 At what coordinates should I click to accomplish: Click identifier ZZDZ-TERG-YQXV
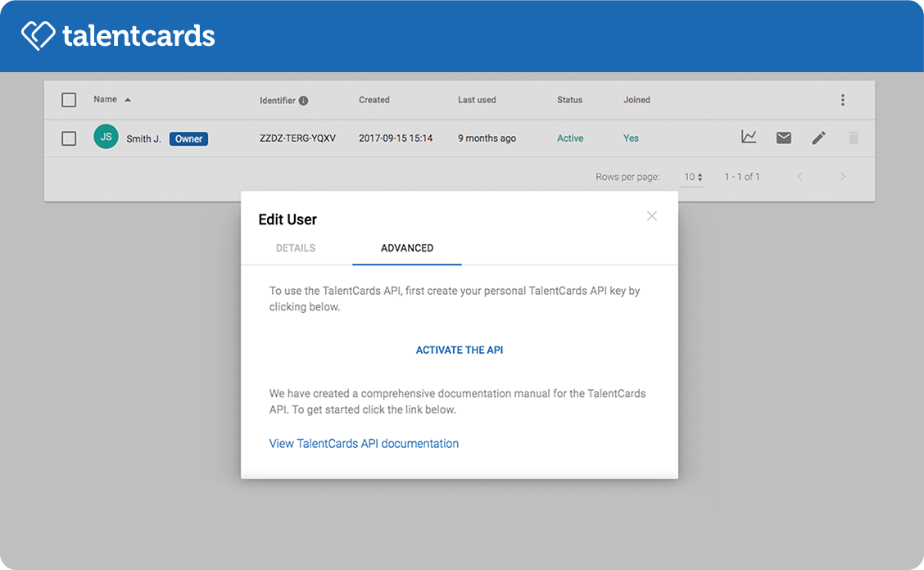pos(297,138)
